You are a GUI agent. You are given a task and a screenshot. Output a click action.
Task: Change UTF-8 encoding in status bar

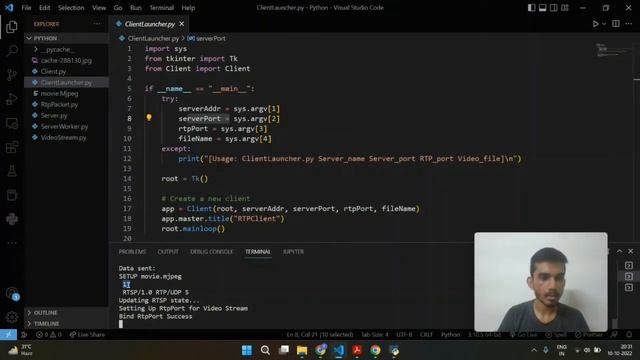pyautogui.click(x=404, y=335)
